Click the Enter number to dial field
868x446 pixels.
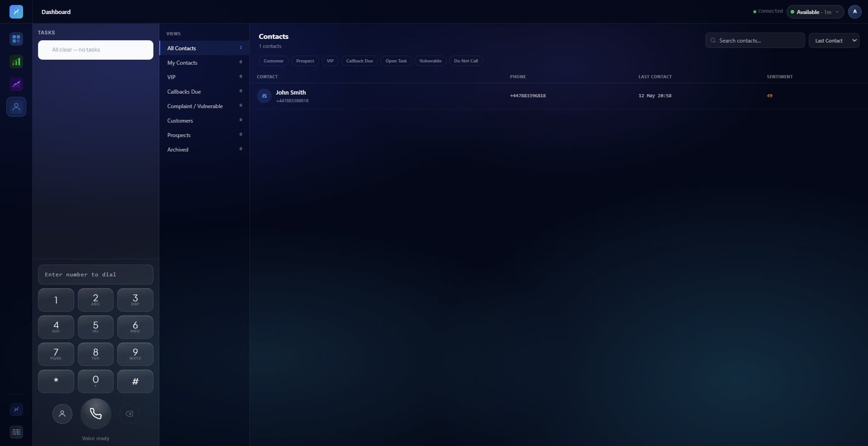point(95,275)
